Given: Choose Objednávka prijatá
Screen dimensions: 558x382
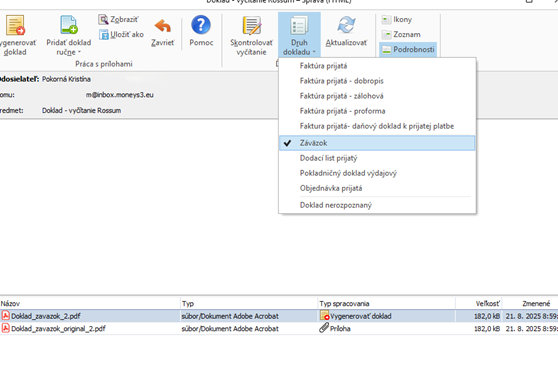Looking at the screenshot, I should 377,188.
